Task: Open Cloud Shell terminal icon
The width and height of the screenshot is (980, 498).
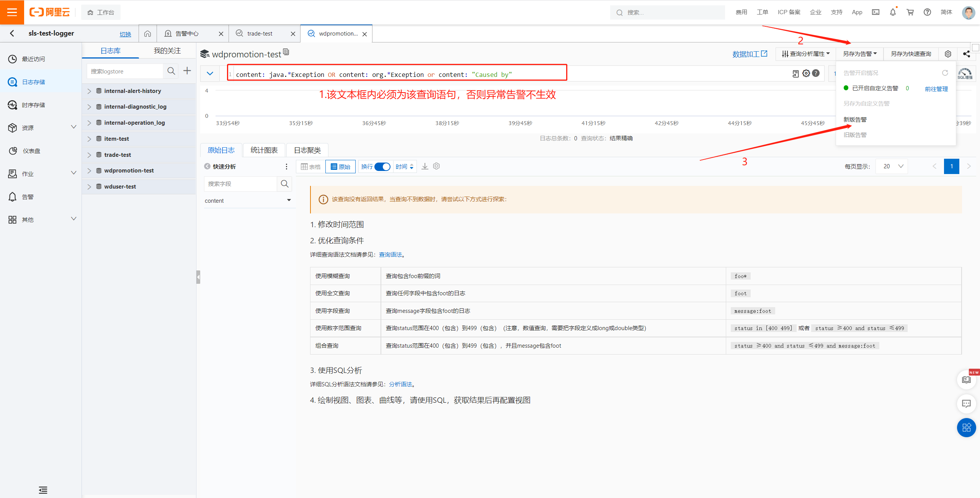Action: (875, 12)
